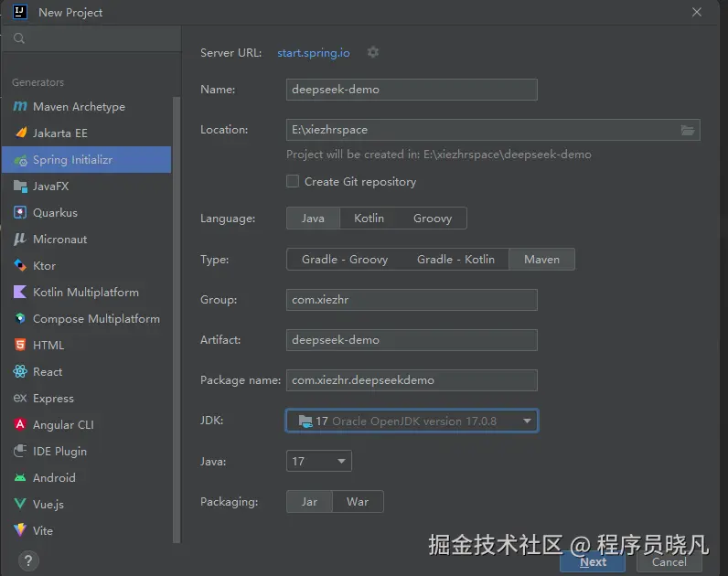Browse for location with folder icon
This screenshot has height=576, width=728.
coord(688,130)
